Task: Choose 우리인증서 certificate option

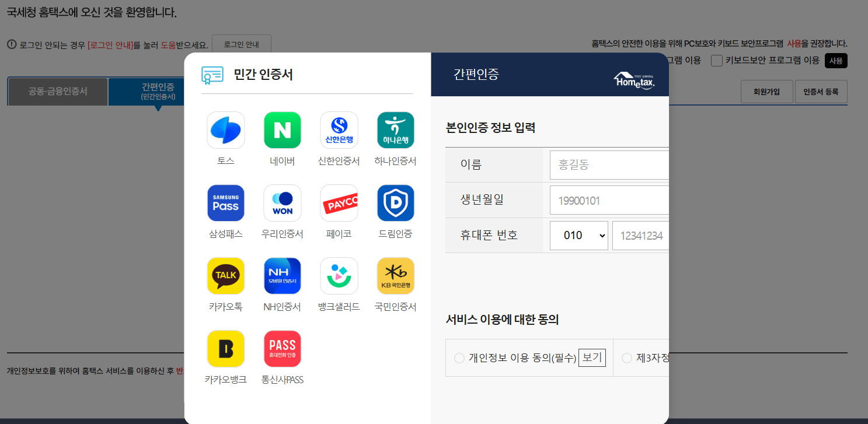Action: click(282, 203)
